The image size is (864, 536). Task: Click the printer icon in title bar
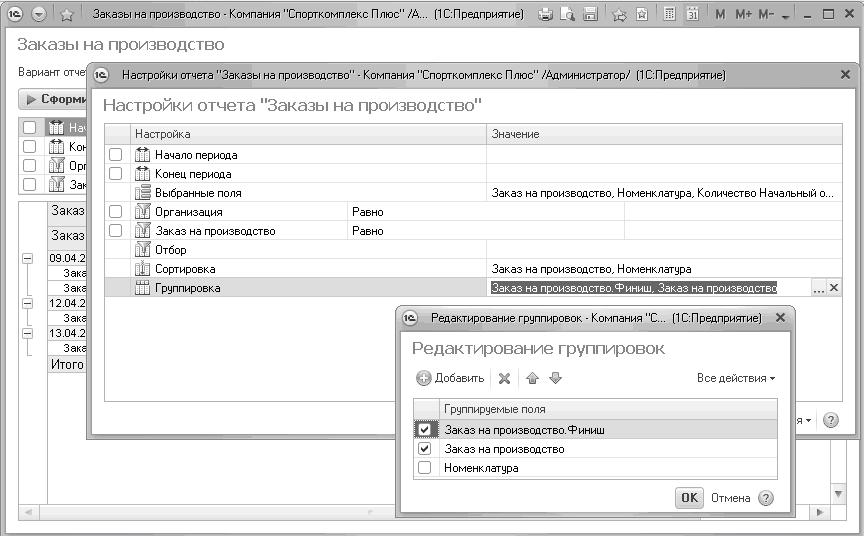tap(545, 14)
